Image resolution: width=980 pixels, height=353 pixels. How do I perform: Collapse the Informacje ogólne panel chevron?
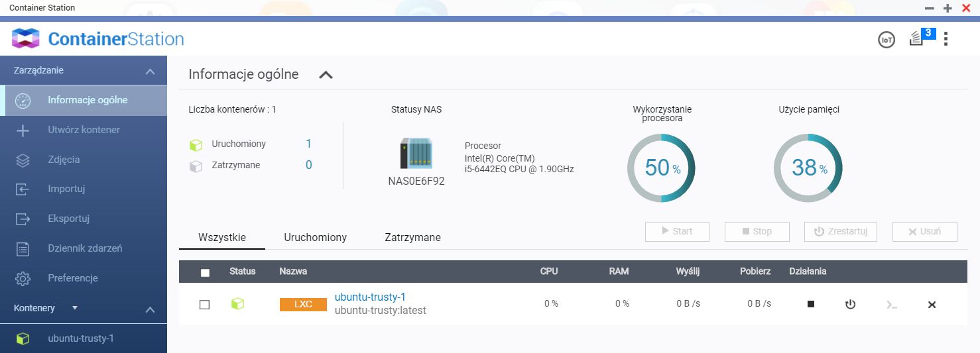(x=326, y=75)
